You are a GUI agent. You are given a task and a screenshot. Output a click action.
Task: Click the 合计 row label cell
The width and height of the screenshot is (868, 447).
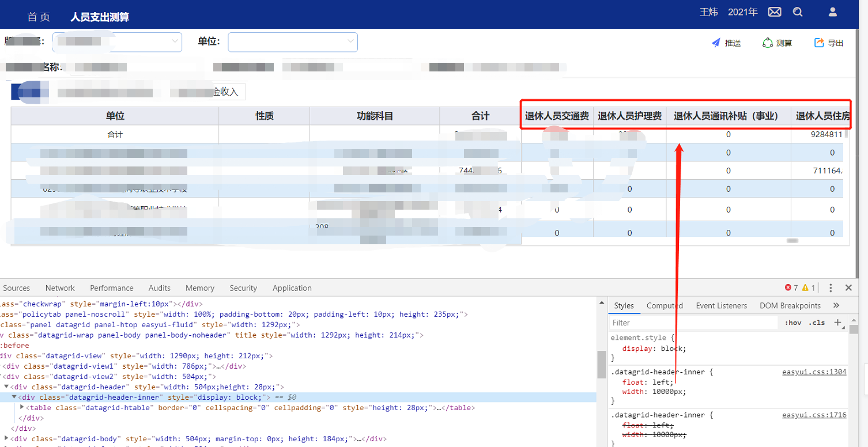click(115, 134)
